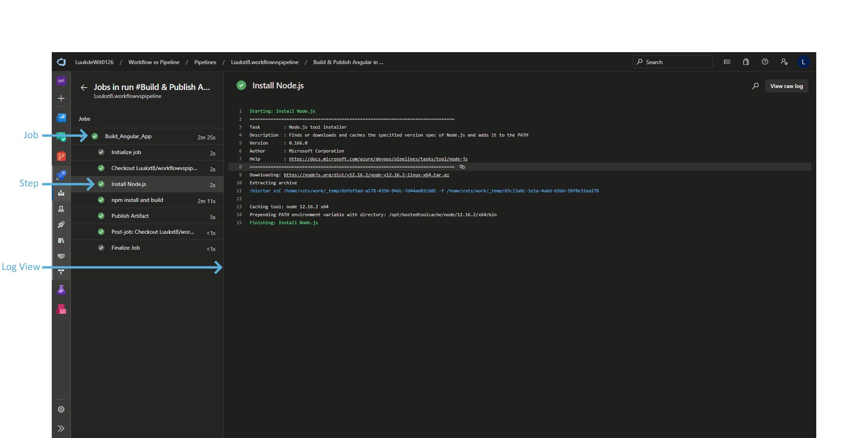Screen dimensions: 868x438
Task: Open Test Plans flask icon
Action: pos(61,290)
